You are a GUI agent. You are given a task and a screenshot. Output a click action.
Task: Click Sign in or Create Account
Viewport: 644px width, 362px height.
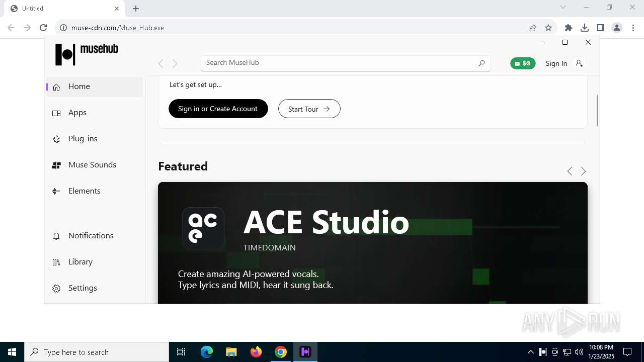click(x=218, y=109)
